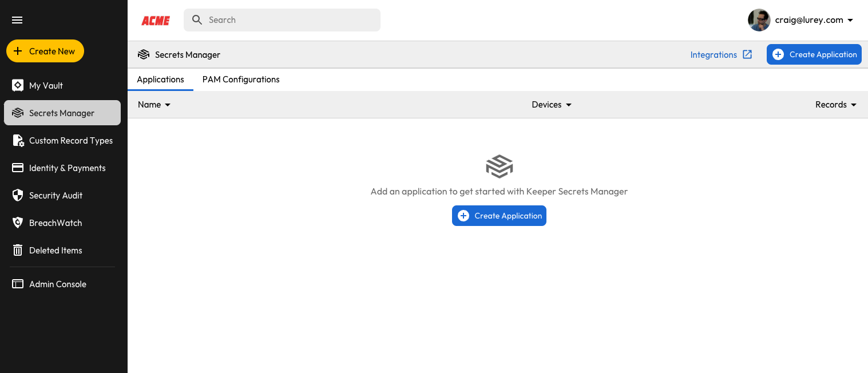Open BreachWatch from the sidebar

point(55,223)
